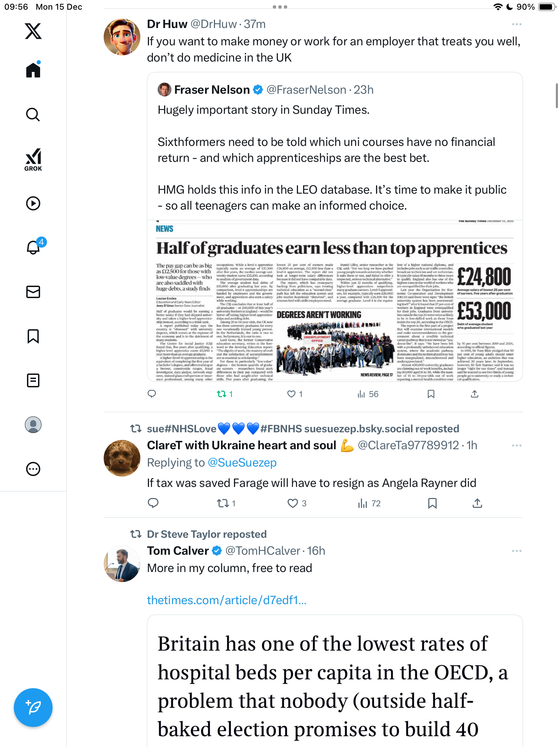Open the Search magnifier in sidebar
The height and width of the screenshot is (747, 560).
point(33,114)
